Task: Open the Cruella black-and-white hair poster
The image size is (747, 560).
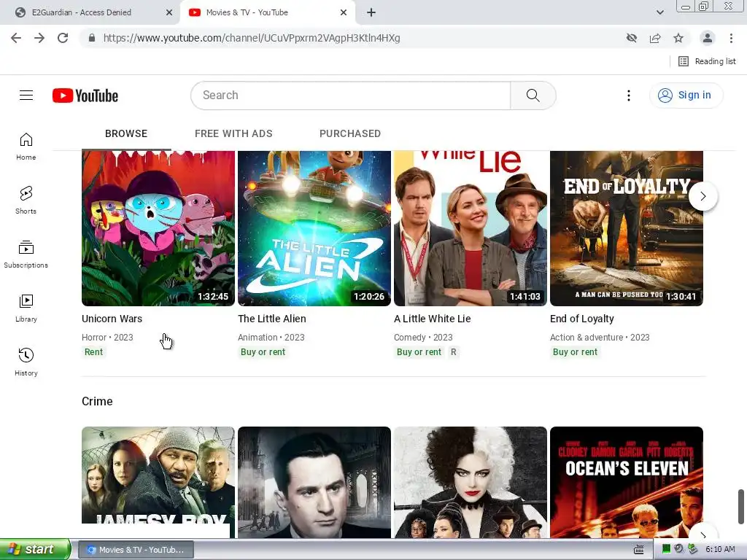Action: point(471,483)
